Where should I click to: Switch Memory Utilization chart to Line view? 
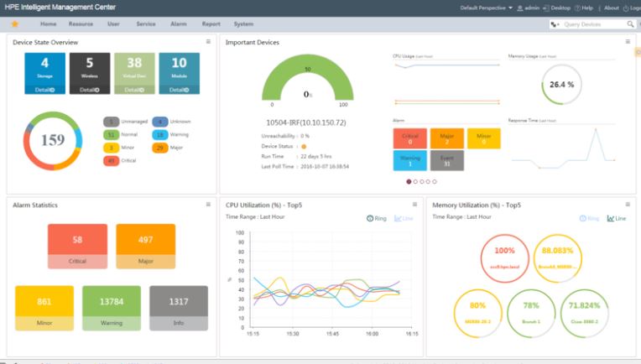(x=617, y=219)
